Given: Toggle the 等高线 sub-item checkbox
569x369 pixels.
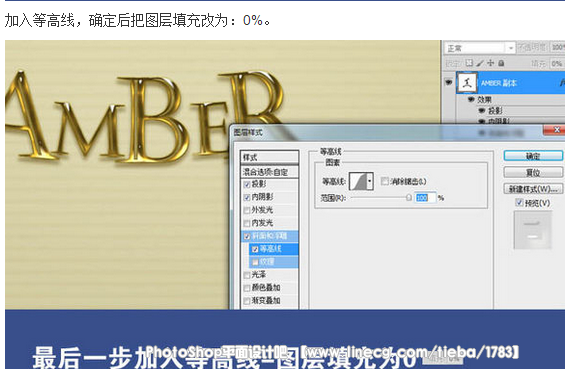Looking at the screenshot, I should (x=255, y=249).
